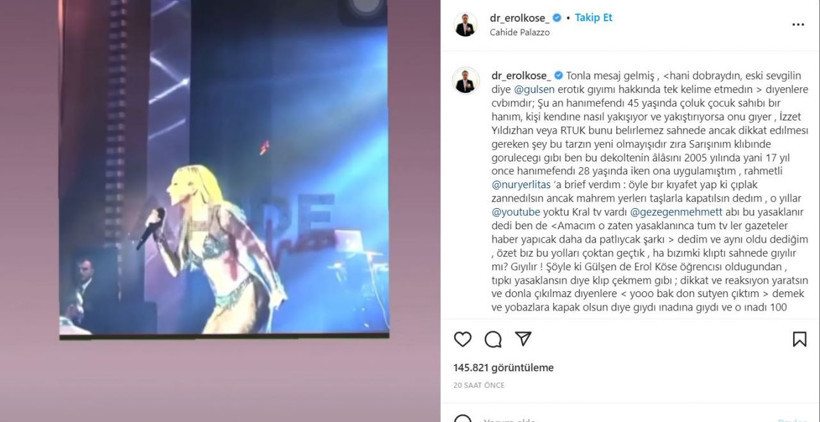Follow the account with Takip Et
The image size is (820, 422).
point(594,17)
